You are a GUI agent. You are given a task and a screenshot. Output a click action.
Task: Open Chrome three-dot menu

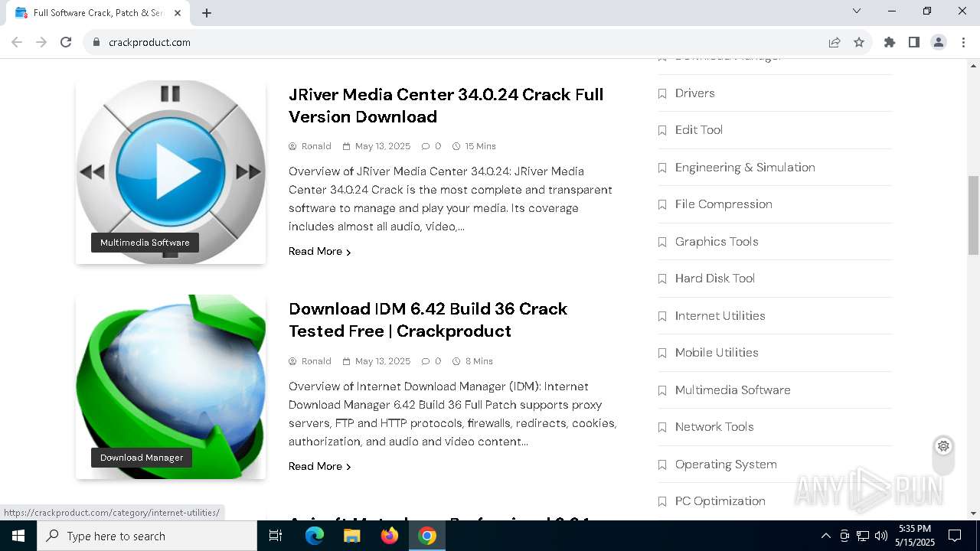(963, 42)
